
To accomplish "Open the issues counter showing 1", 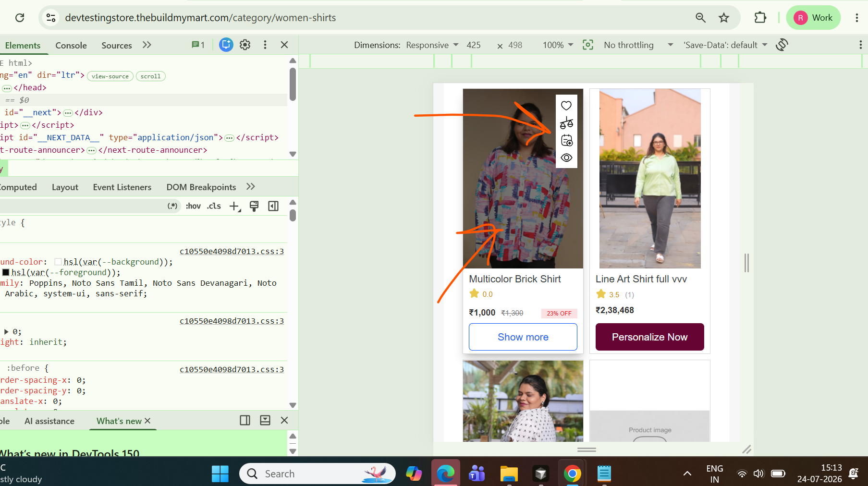I will click(198, 45).
